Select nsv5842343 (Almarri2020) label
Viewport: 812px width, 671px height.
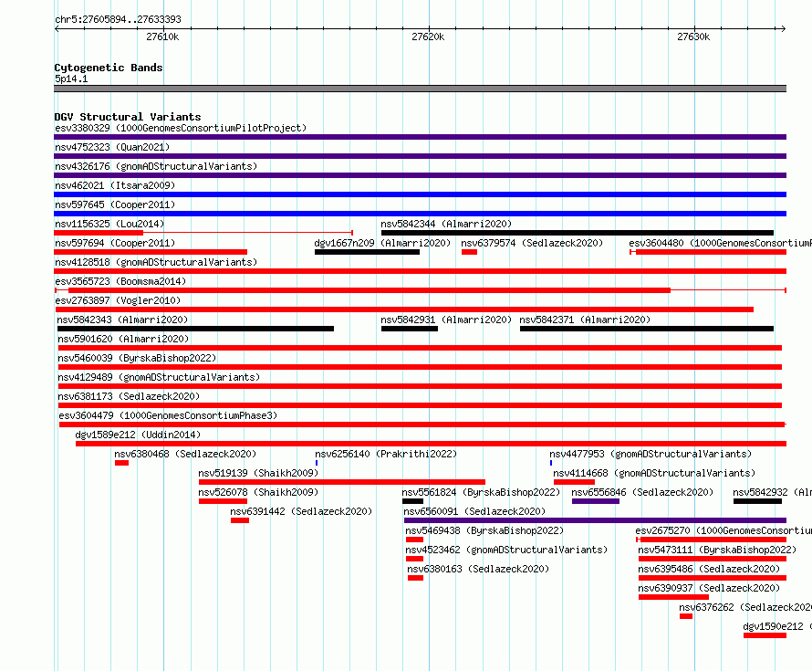(x=122, y=320)
